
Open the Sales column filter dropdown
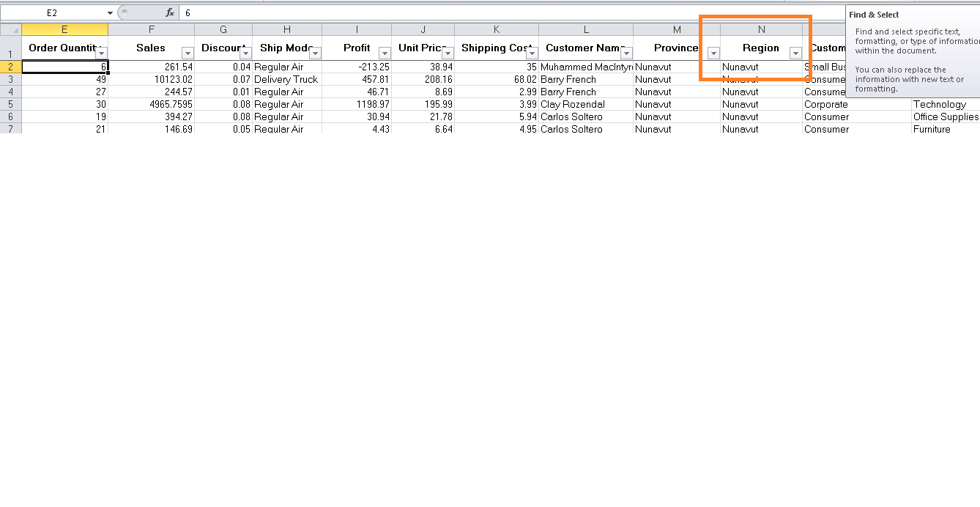pyautogui.click(x=188, y=52)
